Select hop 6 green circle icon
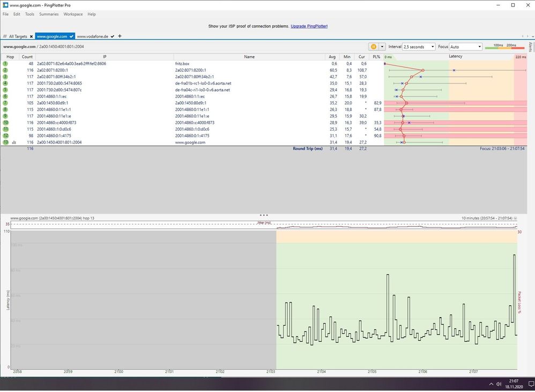Viewport: 535px width, 392px height. 5,96
